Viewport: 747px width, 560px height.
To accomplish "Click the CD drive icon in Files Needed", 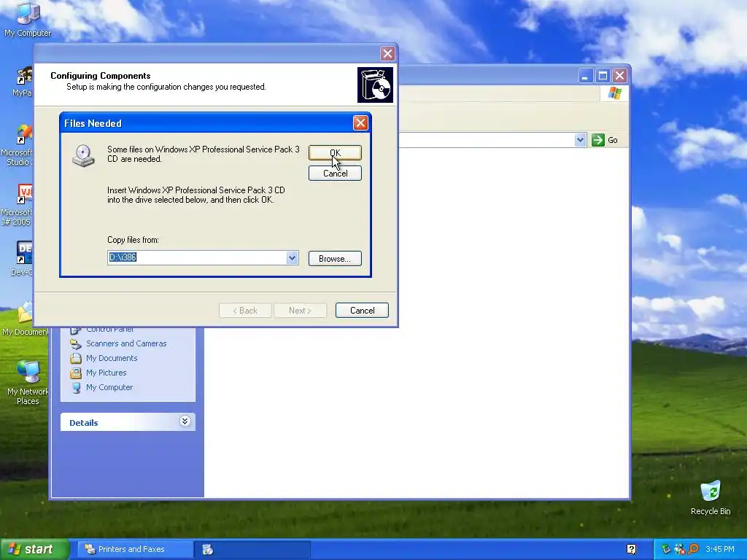I will [x=83, y=156].
